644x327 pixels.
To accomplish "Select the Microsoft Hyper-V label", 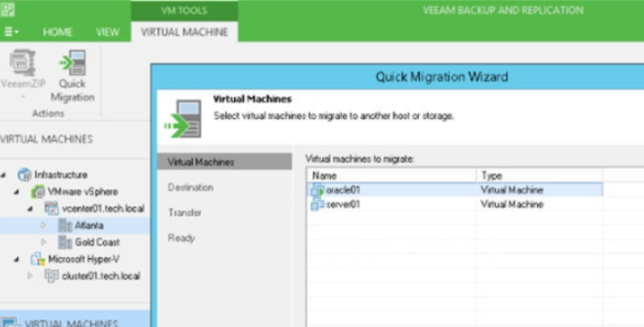I will pyautogui.click(x=83, y=259).
